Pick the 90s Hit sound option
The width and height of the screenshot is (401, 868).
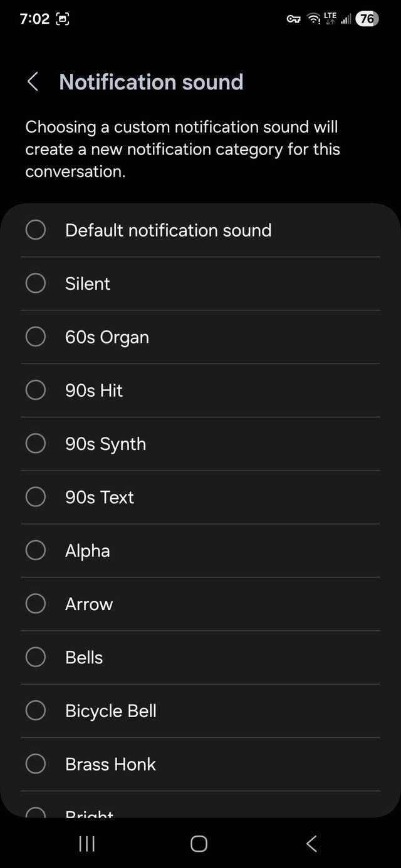click(36, 391)
